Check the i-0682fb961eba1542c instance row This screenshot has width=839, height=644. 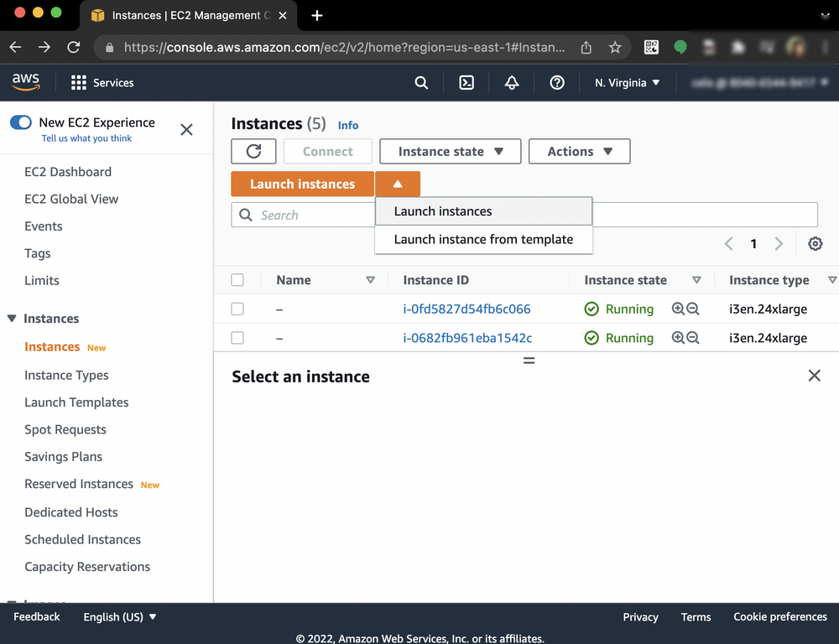click(237, 338)
